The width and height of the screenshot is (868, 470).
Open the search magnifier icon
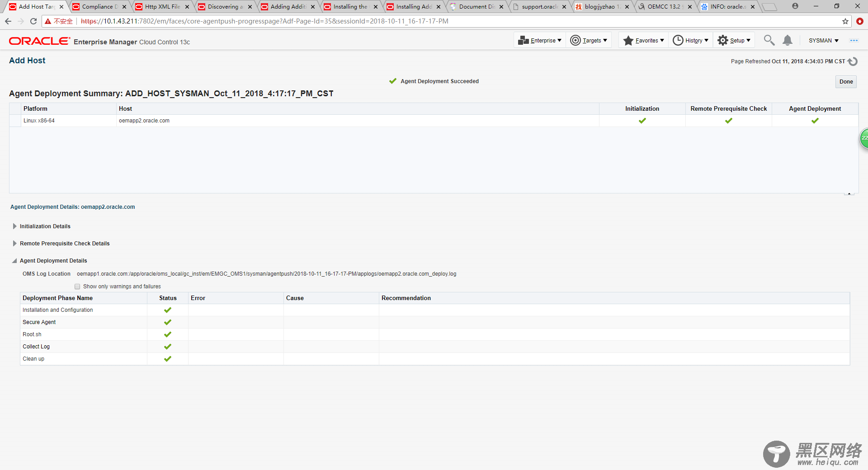click(x=769, y=40)
